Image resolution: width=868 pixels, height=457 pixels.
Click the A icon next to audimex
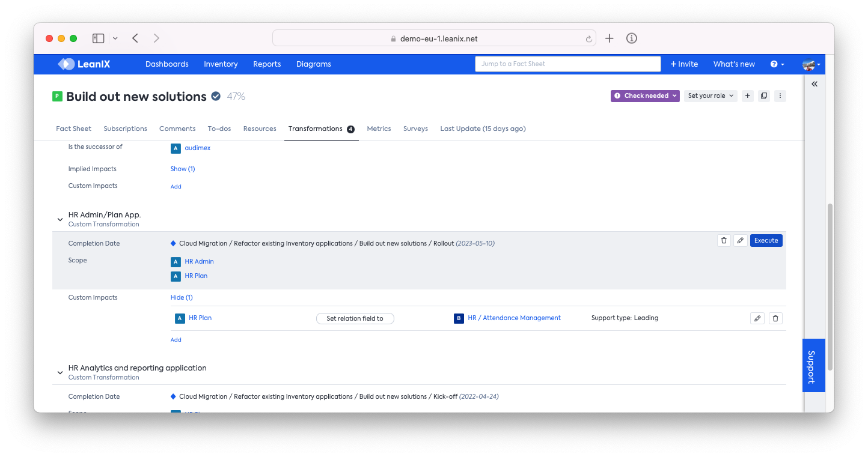(176, 148)
